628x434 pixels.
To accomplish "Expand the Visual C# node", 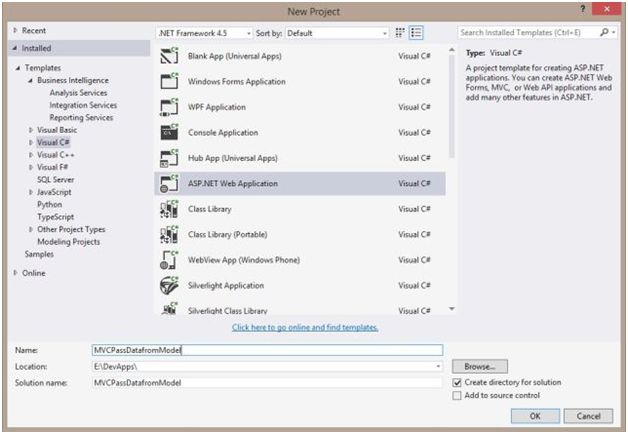I will pyautogui.click(x=30, y=143).
